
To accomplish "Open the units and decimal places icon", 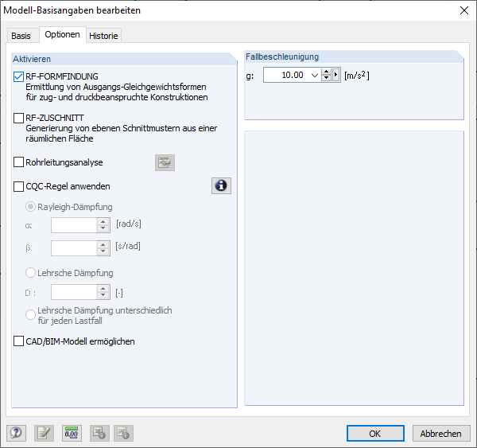I will [x=72, y=433].
